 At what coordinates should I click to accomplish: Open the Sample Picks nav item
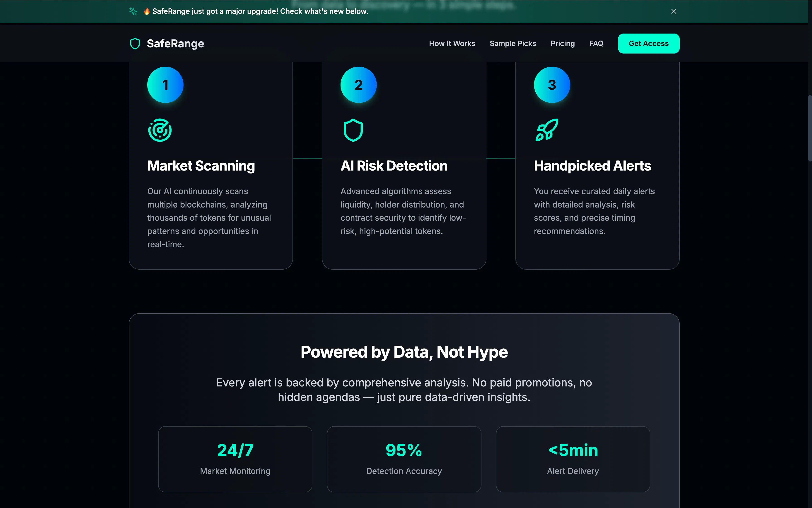click(x=513, y=44)
